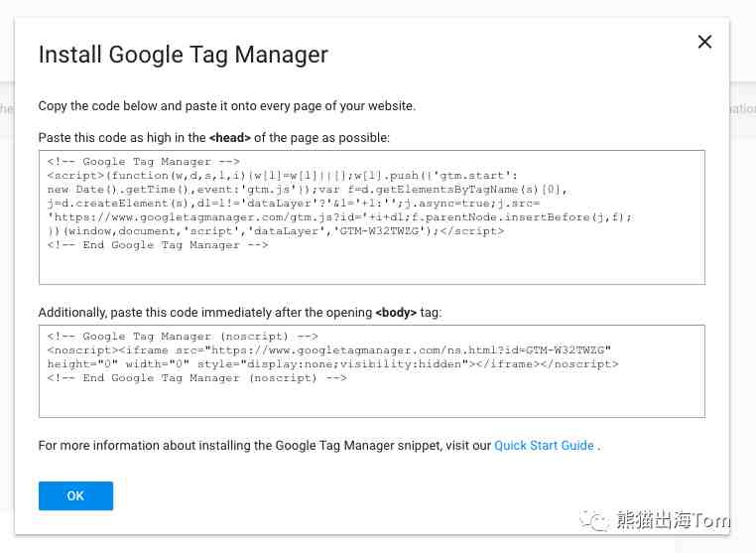Click the GTM-W32TWZG ID in head script
This screenshot has width=756, height=553.
(x=379, y=231)
